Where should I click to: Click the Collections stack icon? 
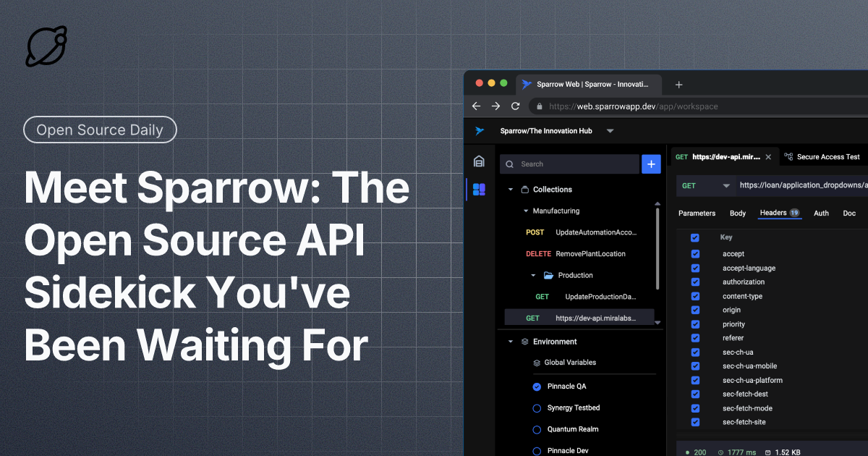[x=525, y=190]
